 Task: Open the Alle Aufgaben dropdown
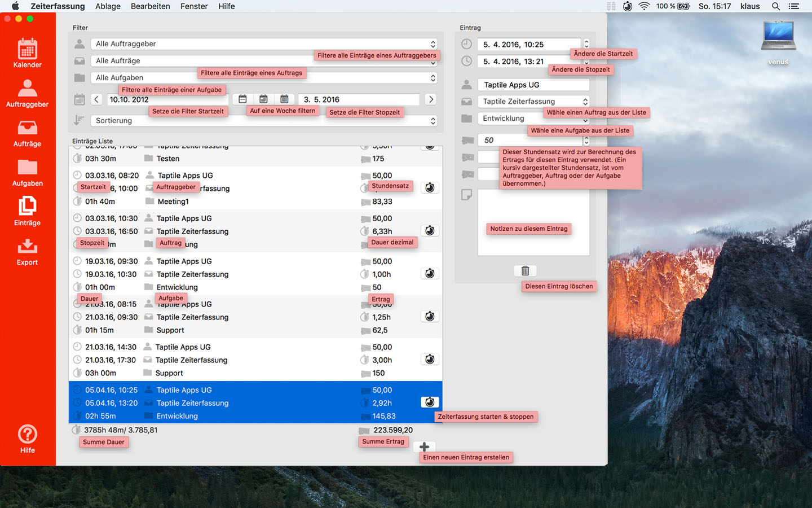coord(264,78)
